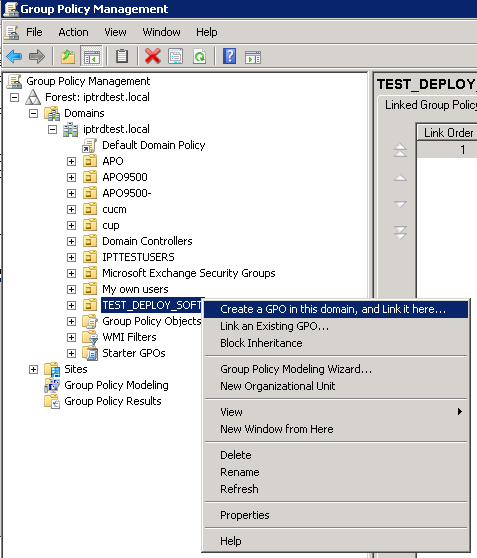Click the Group Policy Modeling icon
Viewport: 477px width, 558px height.
52,385
